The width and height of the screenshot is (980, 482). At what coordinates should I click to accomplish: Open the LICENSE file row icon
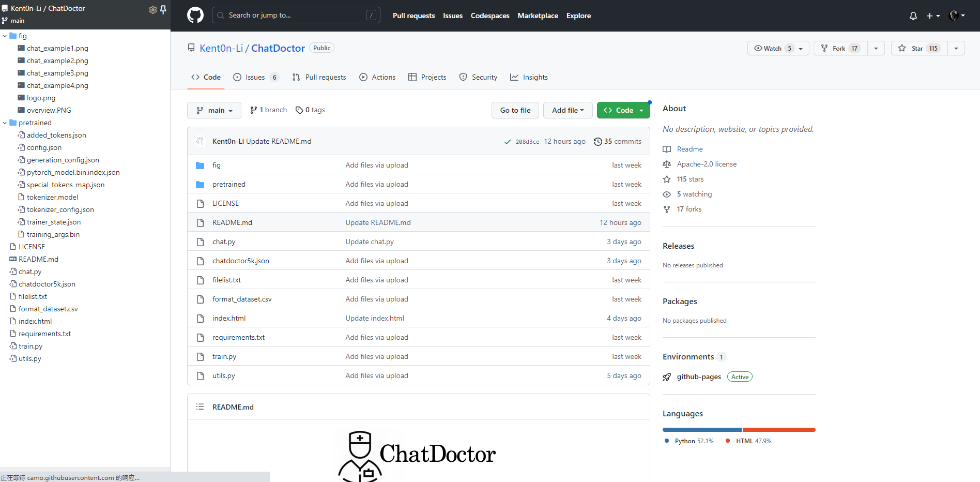click(x=200, y=203)
